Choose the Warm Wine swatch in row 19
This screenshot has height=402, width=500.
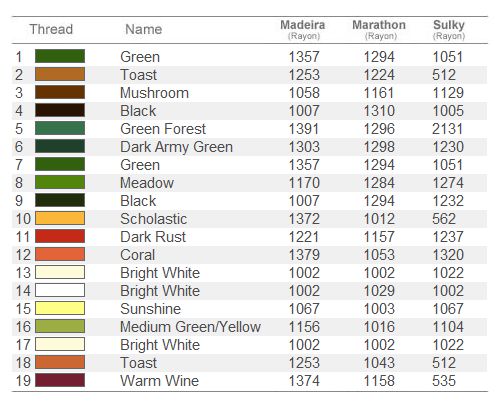[x=60, y=380]
